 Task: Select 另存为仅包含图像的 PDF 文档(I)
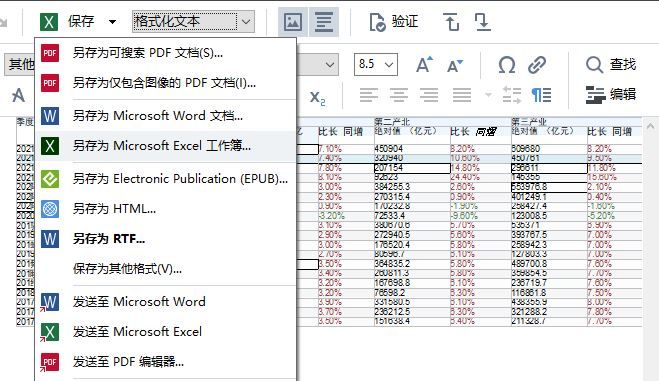166,83
